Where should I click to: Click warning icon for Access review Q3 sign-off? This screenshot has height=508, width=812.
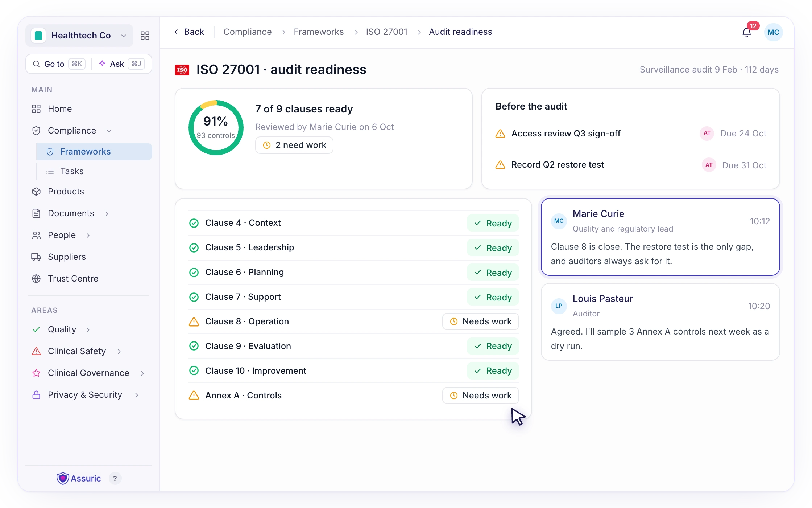(x=500, y=134)
